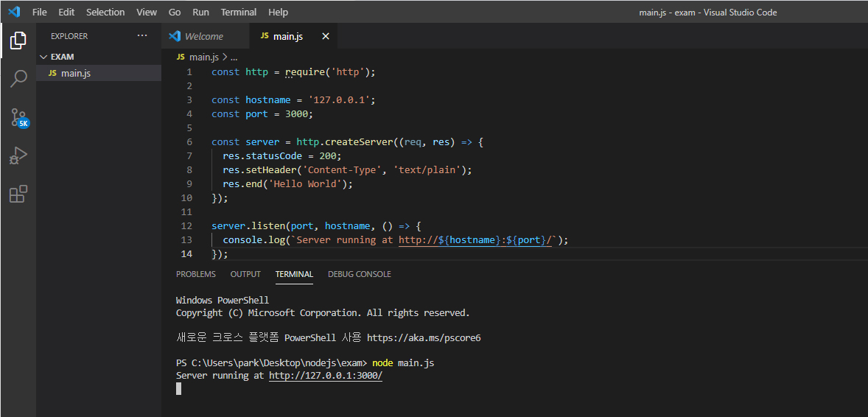868x417 pixels.
Task: Select the TERMINAL panel tab
Action: pyautogui.click(x=294, y=274)
